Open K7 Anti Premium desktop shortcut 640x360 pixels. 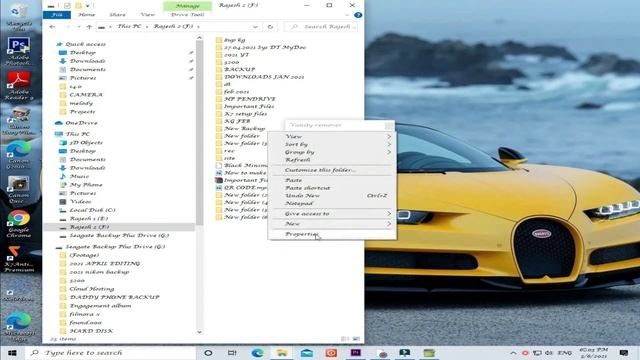(19, 259)
